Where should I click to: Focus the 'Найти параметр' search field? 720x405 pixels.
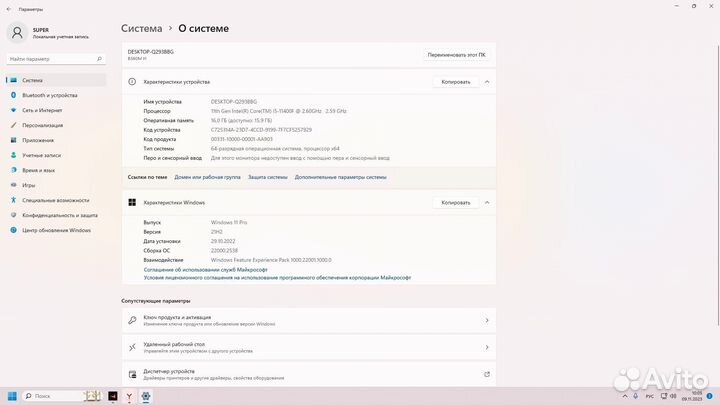tap(56, 59)
